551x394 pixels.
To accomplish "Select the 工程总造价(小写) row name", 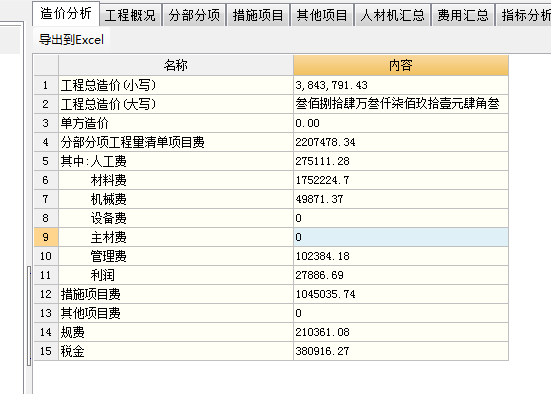I will [176, 85].
